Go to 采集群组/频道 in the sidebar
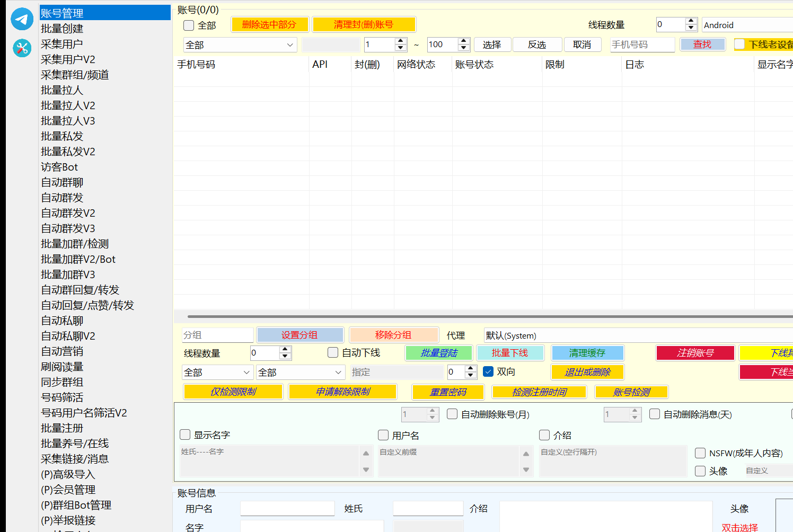The height and width of the screenshot is (532, 793). coord(75,75)
